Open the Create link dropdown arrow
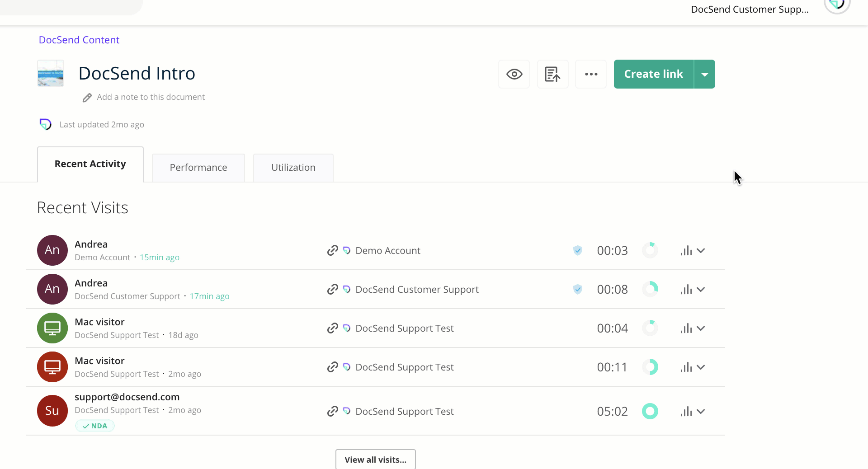This screenshot has height=469, width=868. coord(705,74)
